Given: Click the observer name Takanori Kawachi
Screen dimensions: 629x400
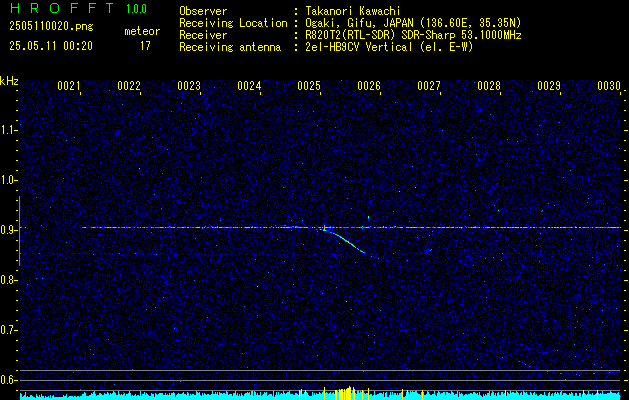Looking at the screenshot, I should click(353, 11).
